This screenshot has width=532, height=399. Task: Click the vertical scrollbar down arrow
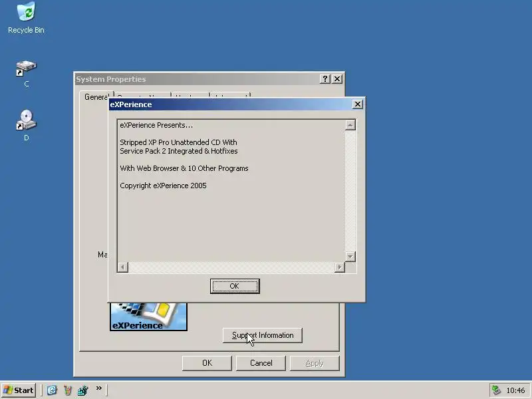(350, 257)
